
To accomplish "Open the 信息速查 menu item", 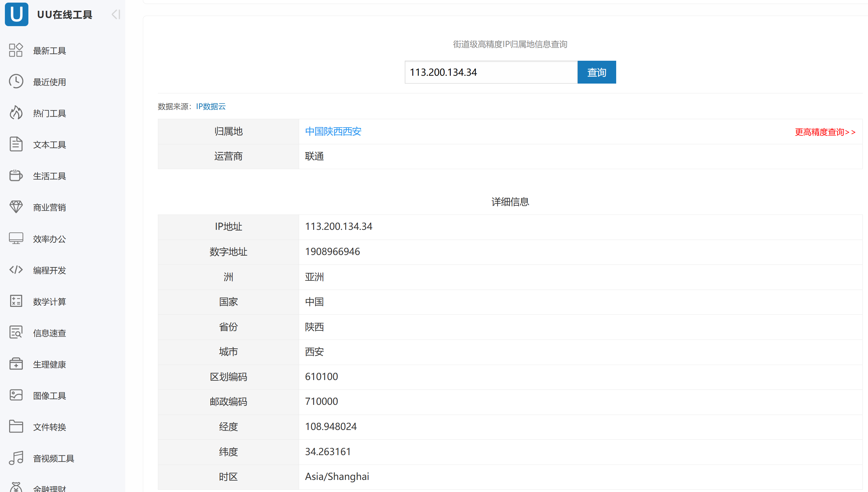I will click(x=49, y=333).
